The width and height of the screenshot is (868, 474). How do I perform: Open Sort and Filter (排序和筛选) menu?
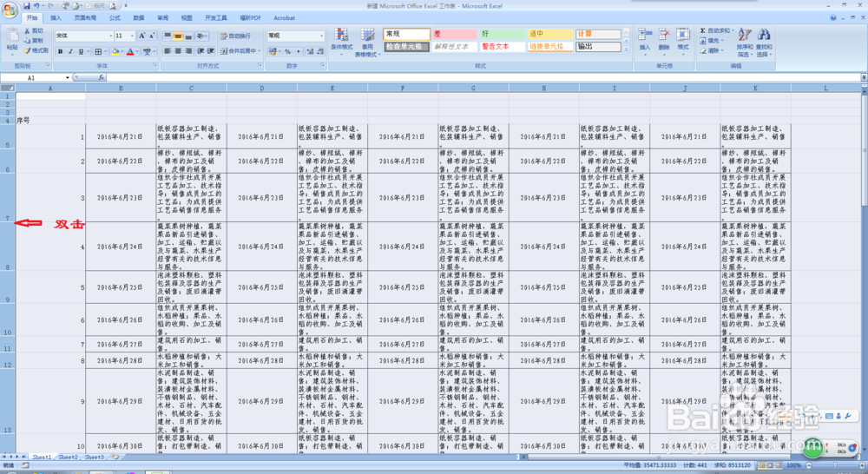745,43
